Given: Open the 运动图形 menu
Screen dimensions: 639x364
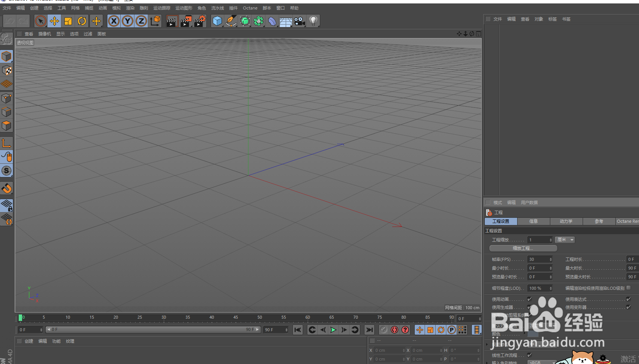Looking at the screenshot, I should 184,8.
